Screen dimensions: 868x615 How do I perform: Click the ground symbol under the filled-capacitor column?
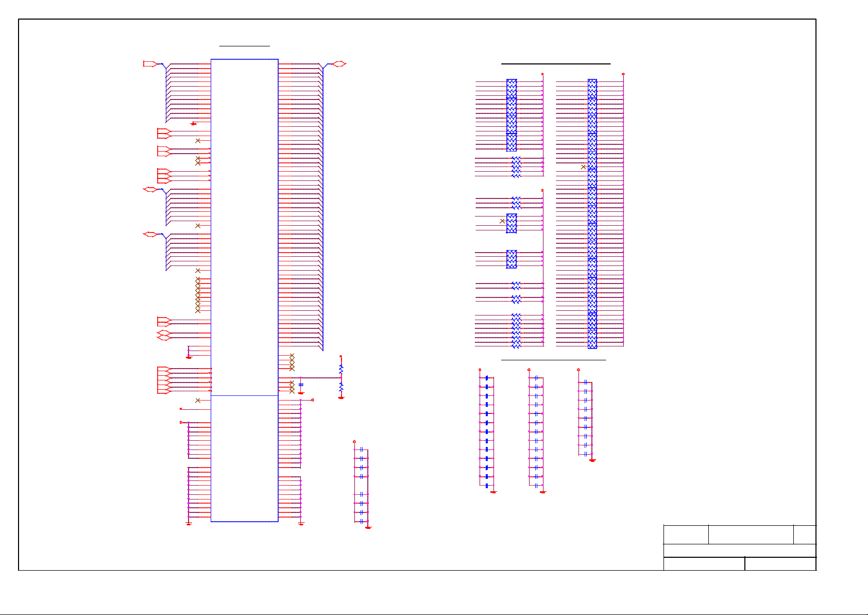[x=493, y=492]
